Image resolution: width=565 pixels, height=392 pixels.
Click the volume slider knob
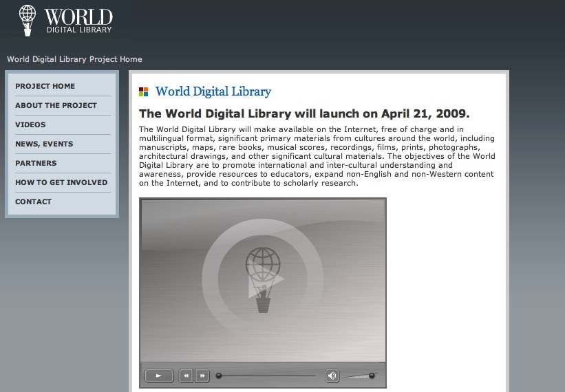tap(372, 375)
